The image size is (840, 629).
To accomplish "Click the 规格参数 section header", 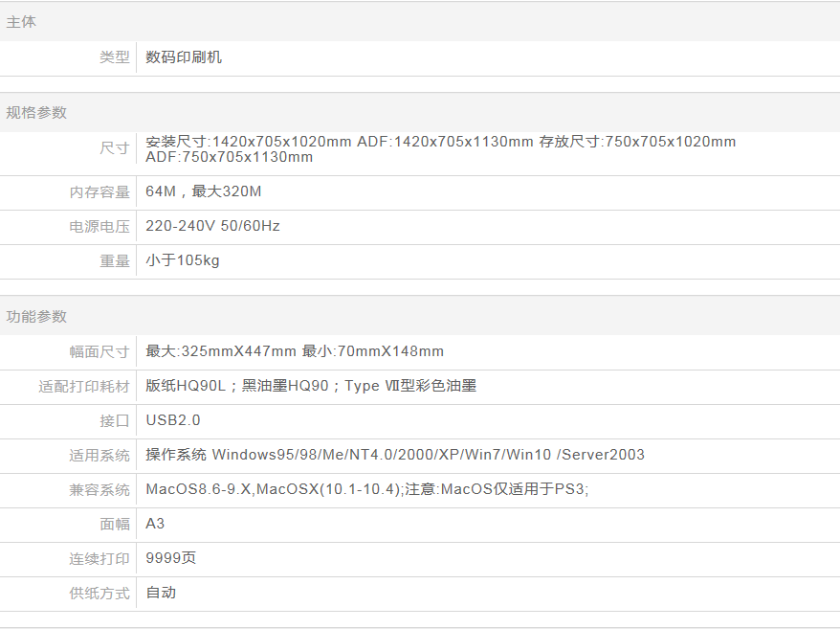I will click(x=37, y=113).
